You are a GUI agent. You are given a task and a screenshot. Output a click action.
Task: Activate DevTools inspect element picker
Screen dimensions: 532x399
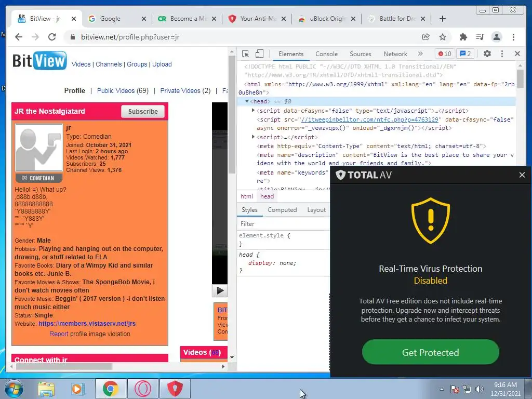pyautogui.click(x=246, y=54)
